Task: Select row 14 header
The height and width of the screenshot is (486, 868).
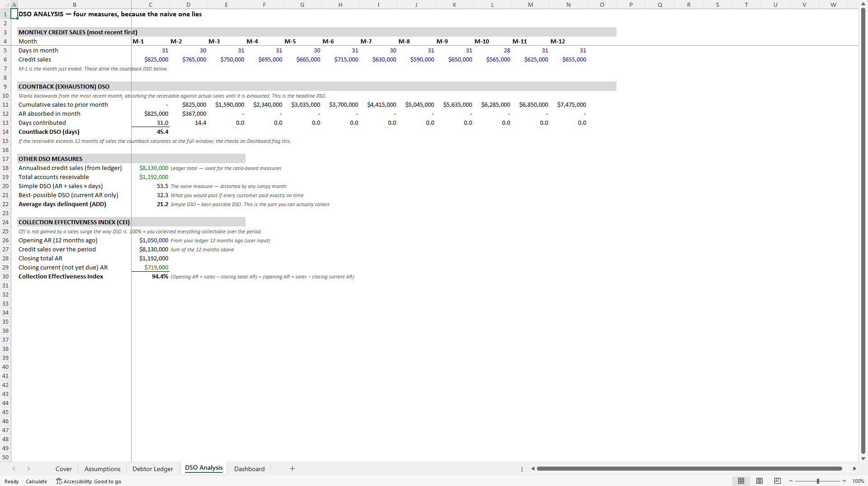Action: (x=5, y=132)
